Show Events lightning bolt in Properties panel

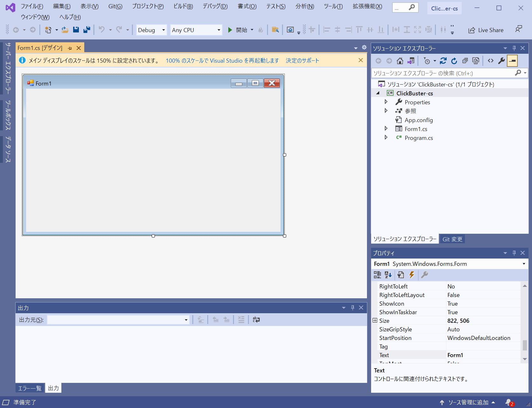412,275
